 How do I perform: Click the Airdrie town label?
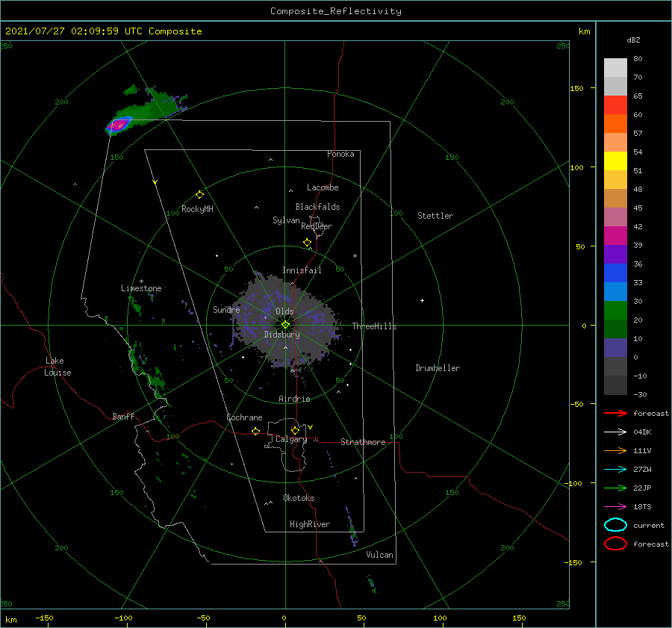click(294, 399)
